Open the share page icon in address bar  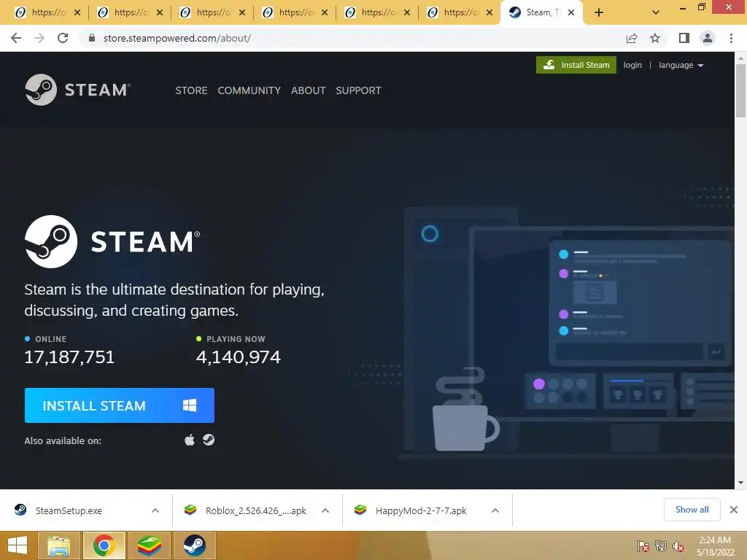tap(632, 38)
